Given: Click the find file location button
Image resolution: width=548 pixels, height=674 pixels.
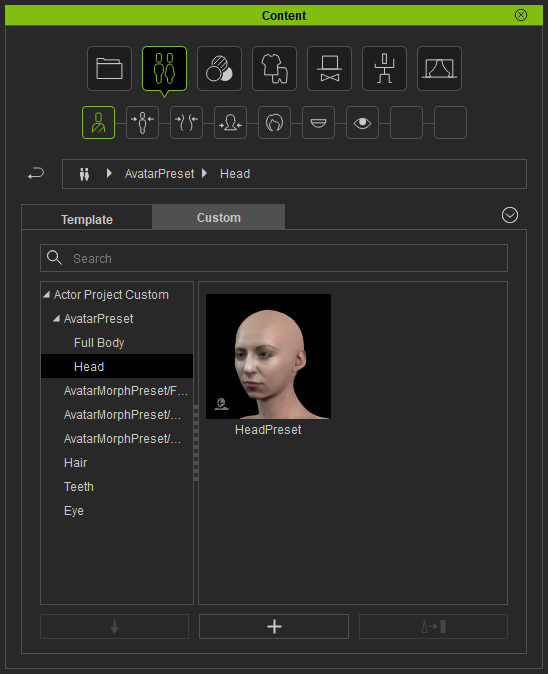Looking at the screenshot, I should [x=433, y=626].
